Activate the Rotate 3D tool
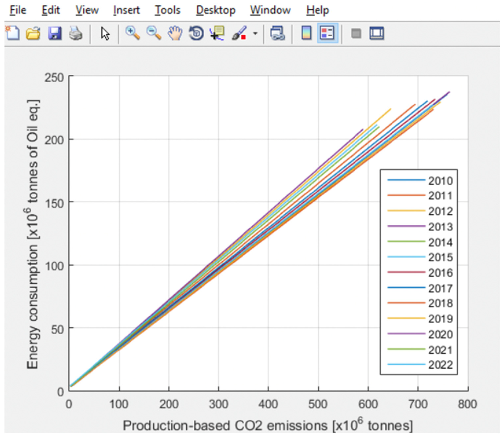Viewport: 504px width, 439px height. click(x=196, y=33)
